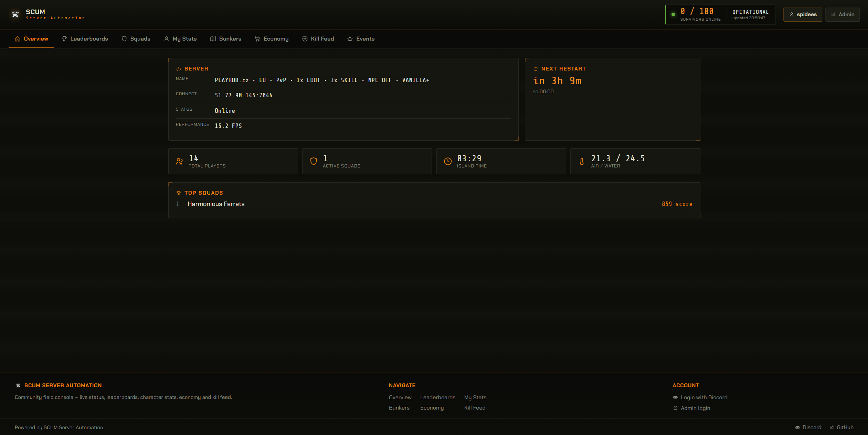Click the person icon beside My Stats
Screen dimensions: 868x435
[167, 39]
